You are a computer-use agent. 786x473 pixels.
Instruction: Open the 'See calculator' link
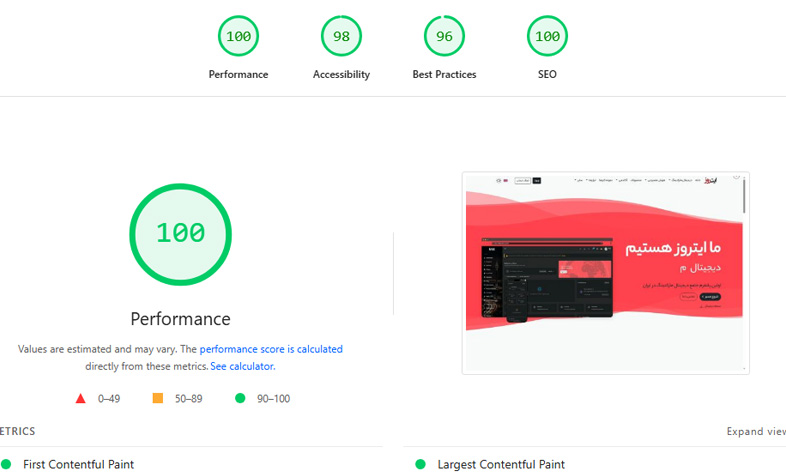coord(242,366)
